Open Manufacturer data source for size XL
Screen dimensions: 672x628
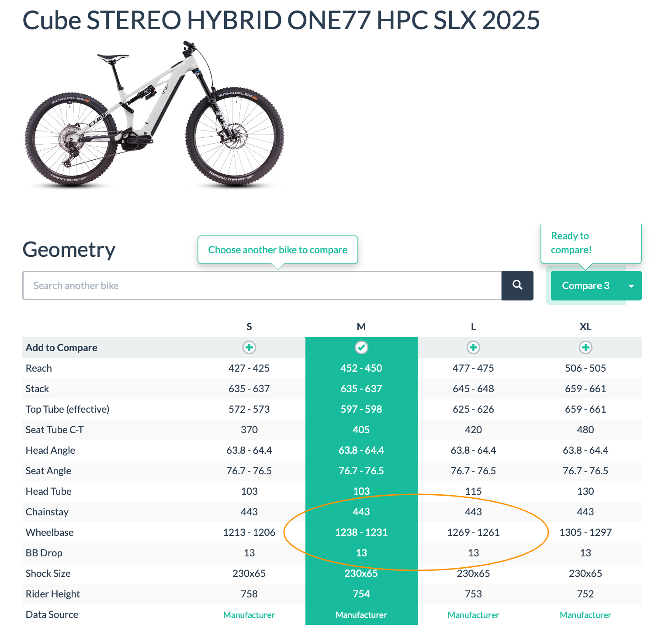(585, 615)
